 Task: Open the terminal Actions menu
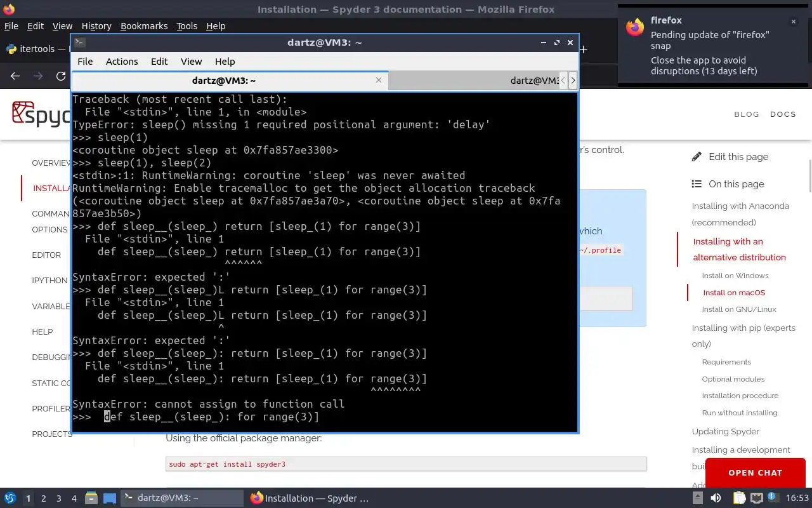pos(122,61)
